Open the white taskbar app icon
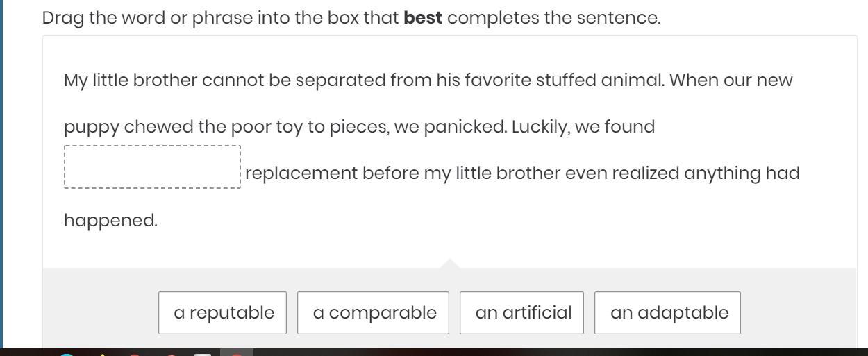 [x=203, y=355]
